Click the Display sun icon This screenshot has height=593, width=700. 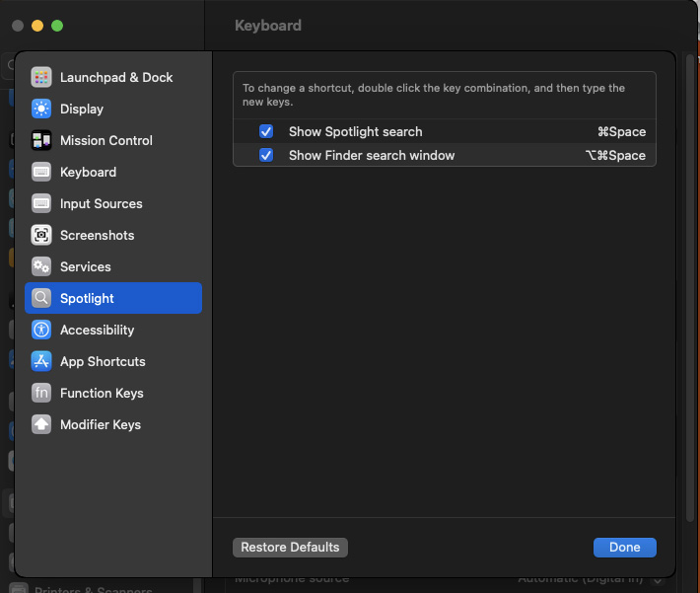41,109
